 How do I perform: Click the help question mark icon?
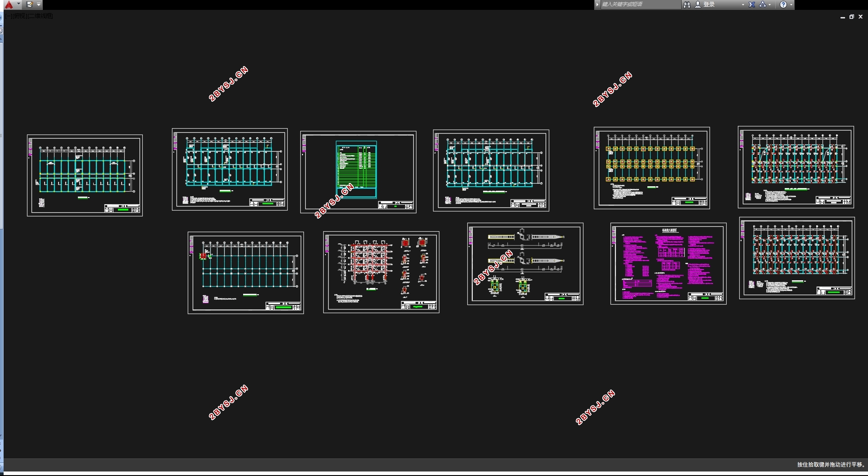783,4
